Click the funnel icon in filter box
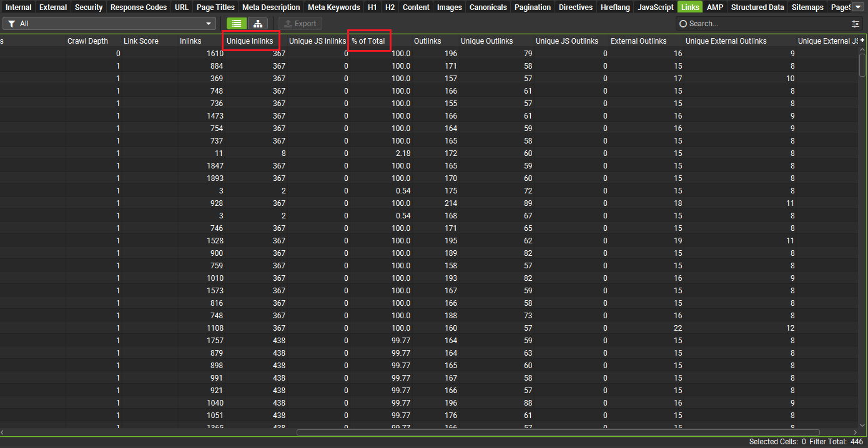 [x=12, y=24]
